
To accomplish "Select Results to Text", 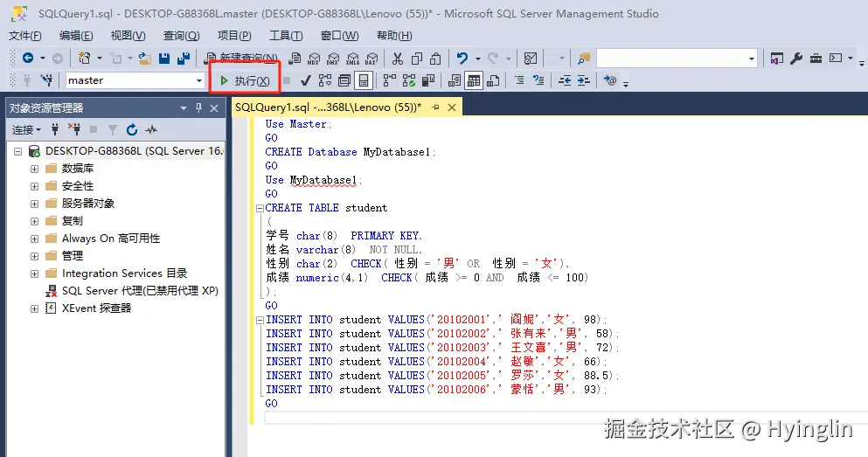I will (455, 80).
